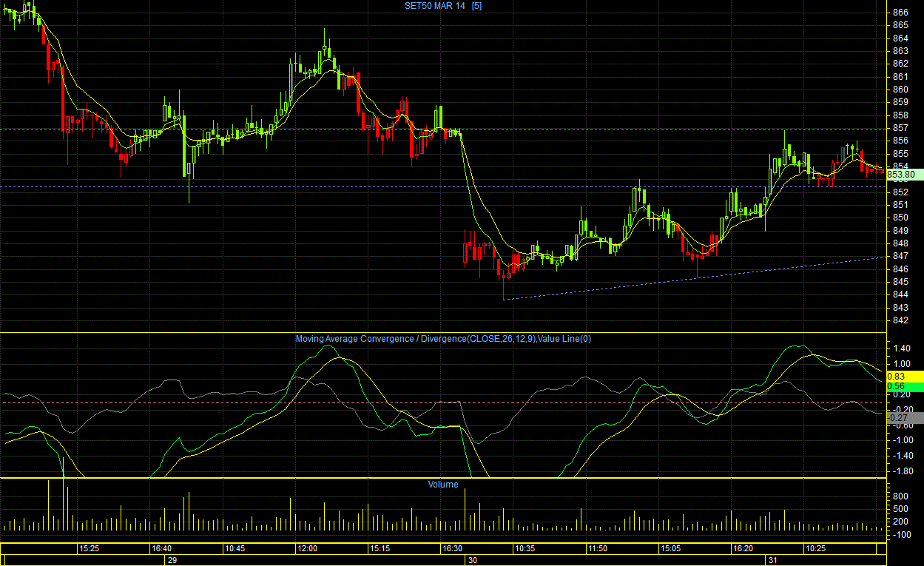Click the 844 price axis label

click(900, 294)
